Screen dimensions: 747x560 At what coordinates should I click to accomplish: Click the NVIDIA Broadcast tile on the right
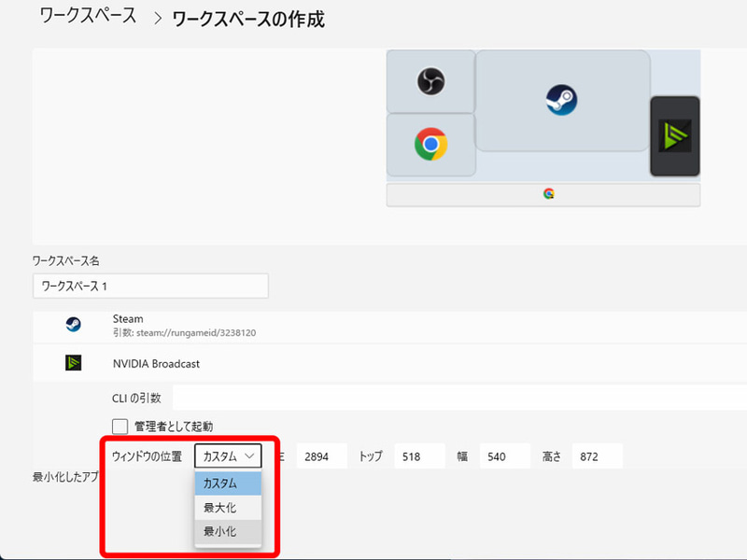(x=675, y=136)
